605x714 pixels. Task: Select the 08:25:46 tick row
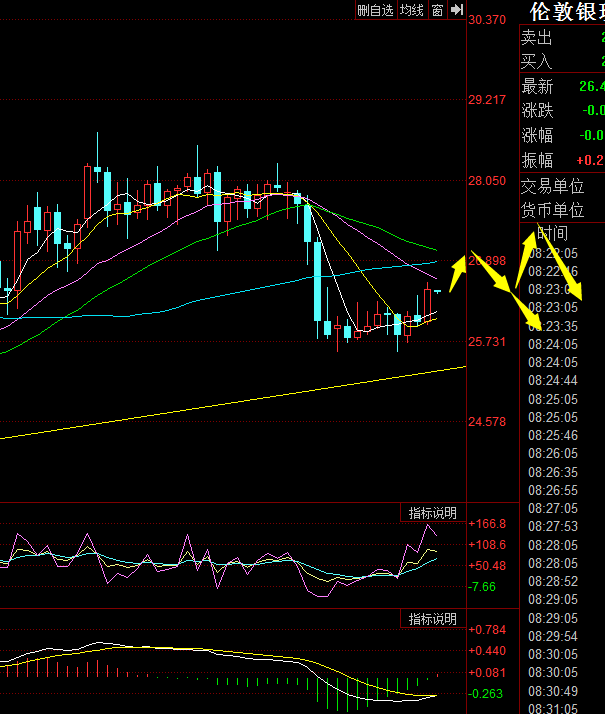553,435
